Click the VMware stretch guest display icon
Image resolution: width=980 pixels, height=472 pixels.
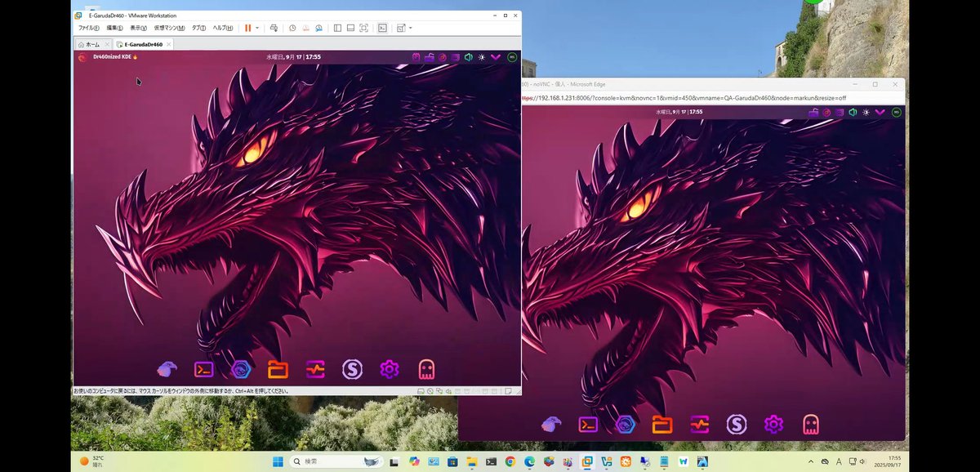(400, 28)
